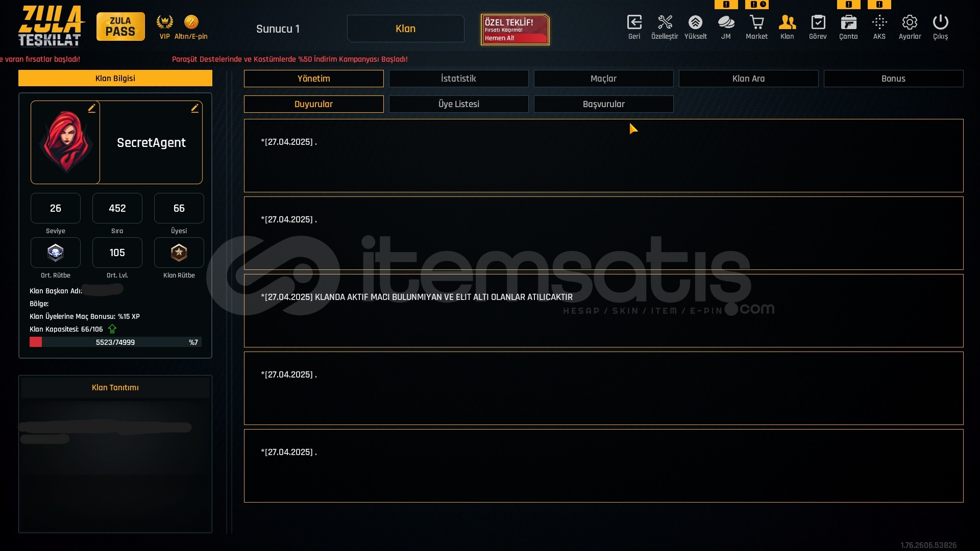
Task: Click the green clan capacity upgrade arrow
Action: point(112,329)
